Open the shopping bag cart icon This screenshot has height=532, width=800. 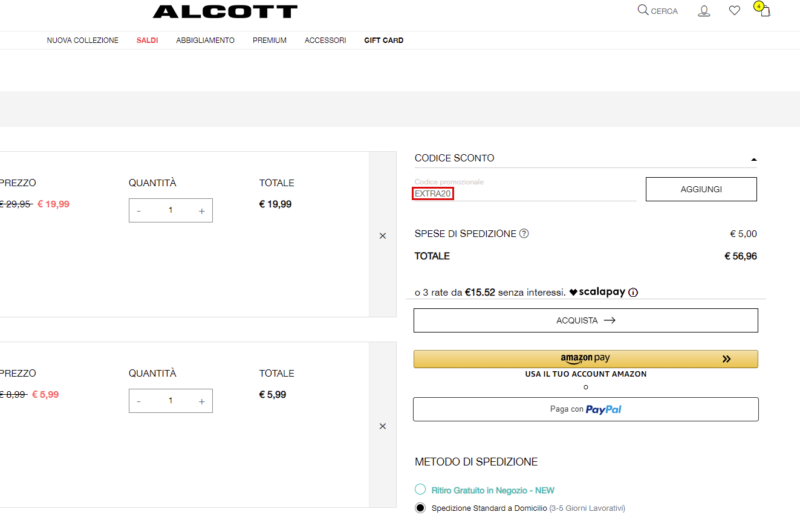point(765,11)
